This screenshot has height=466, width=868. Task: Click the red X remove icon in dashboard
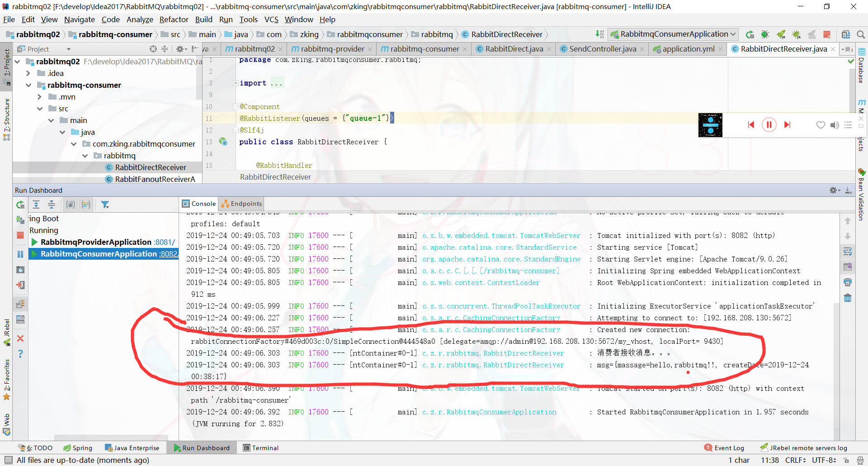coord(20,338)
